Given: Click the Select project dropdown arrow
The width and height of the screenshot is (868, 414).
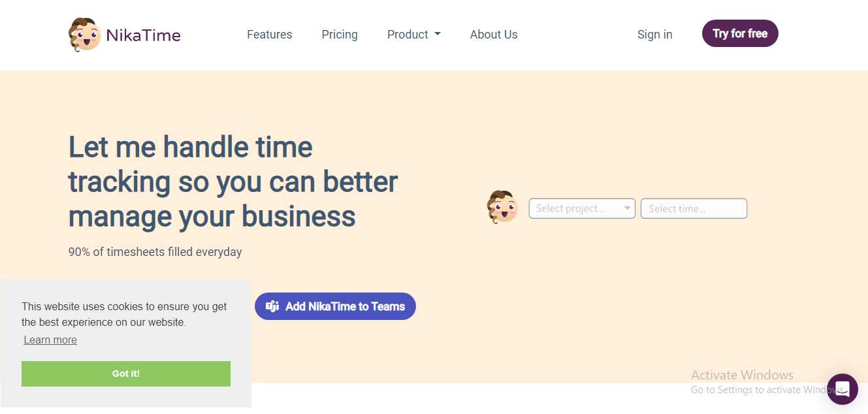Looking at the screenshot, I should pos(627,208).
